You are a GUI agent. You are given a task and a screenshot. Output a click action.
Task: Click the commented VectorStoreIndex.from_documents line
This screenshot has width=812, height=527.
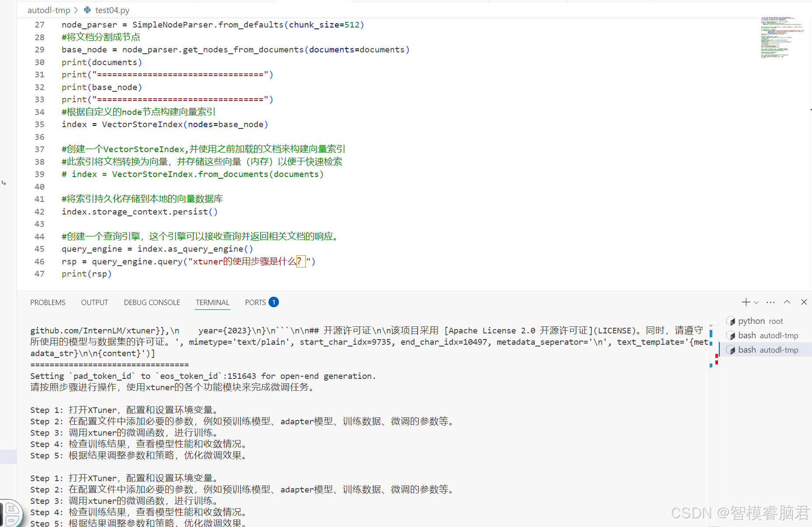pos(193,174)
